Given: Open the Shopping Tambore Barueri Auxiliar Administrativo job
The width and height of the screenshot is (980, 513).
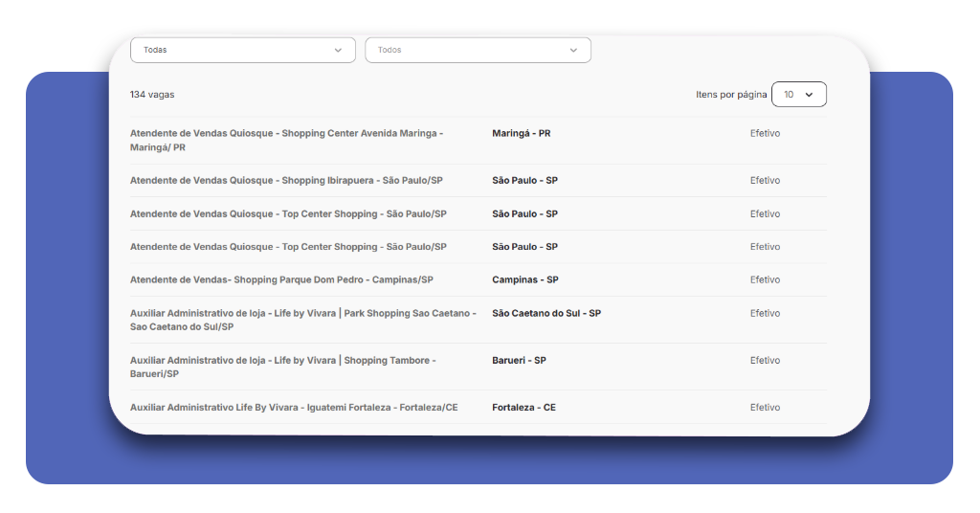Looking at the screenshot, I should coord(283,367).
